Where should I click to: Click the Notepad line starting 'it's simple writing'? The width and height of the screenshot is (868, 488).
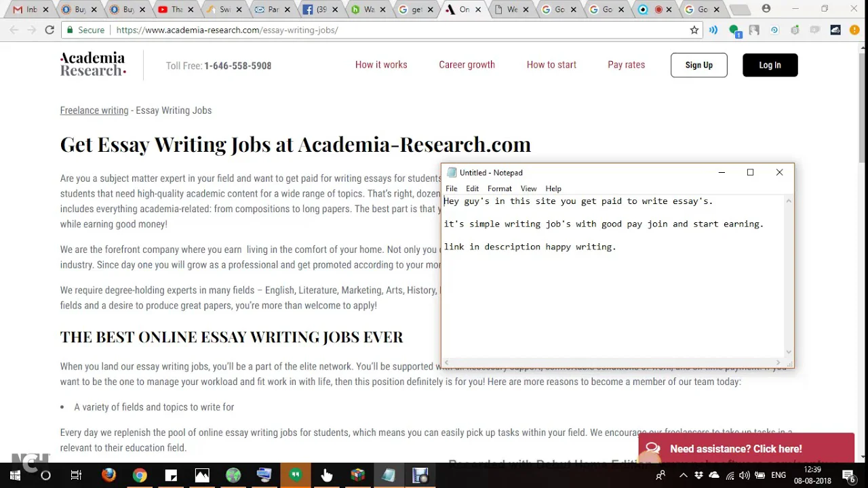(x=604, y=224)
